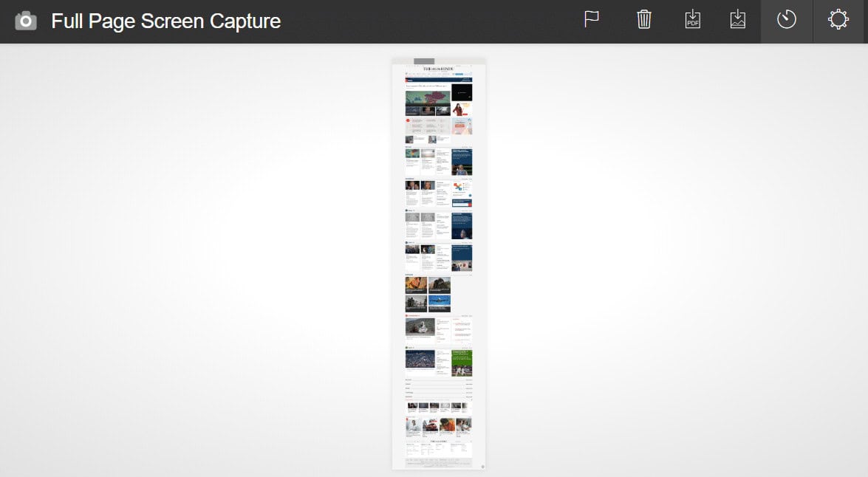Viewport: 868px width, 477px height.
Task: Click the orange ad with the woman in preview
Action: click(461, 112)
